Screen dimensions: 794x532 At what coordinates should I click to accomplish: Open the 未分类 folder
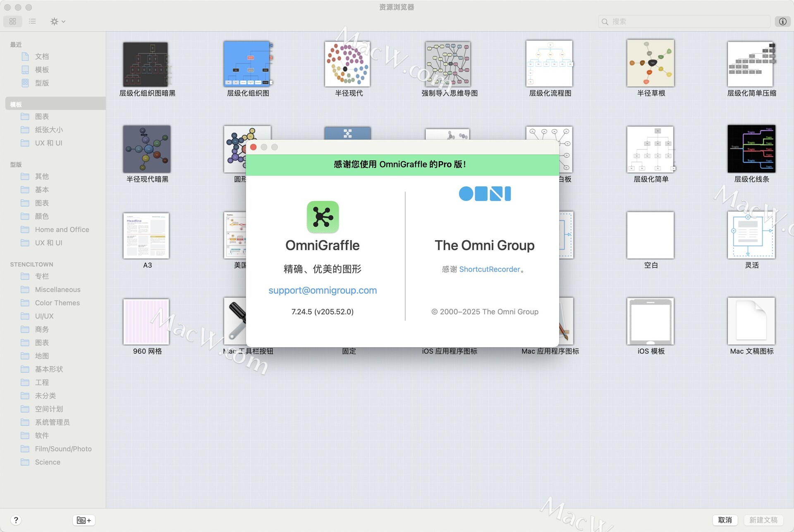coord(45,396)
